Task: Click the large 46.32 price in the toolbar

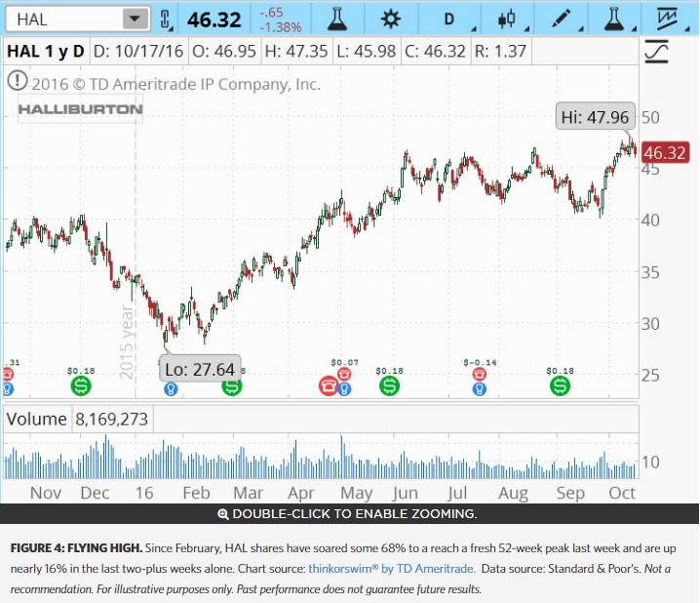Action: [214, 20]
